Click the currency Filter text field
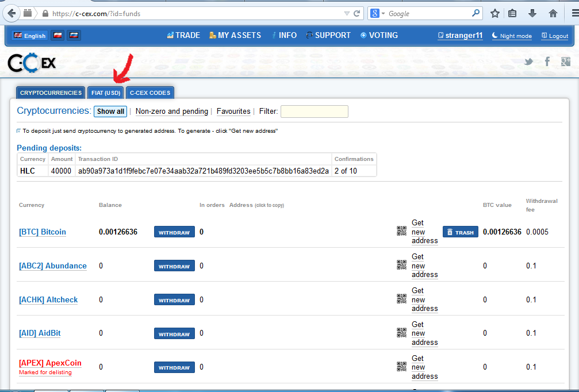 [x=315, y=112]
